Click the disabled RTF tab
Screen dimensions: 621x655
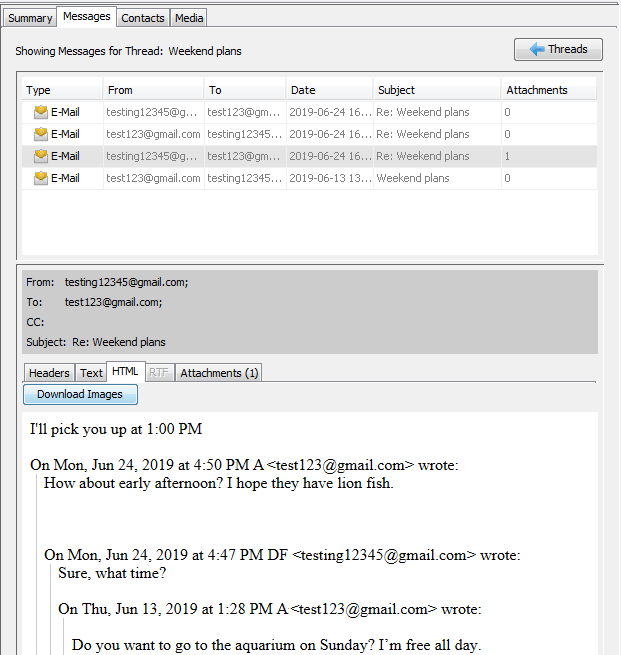[159, 373]
